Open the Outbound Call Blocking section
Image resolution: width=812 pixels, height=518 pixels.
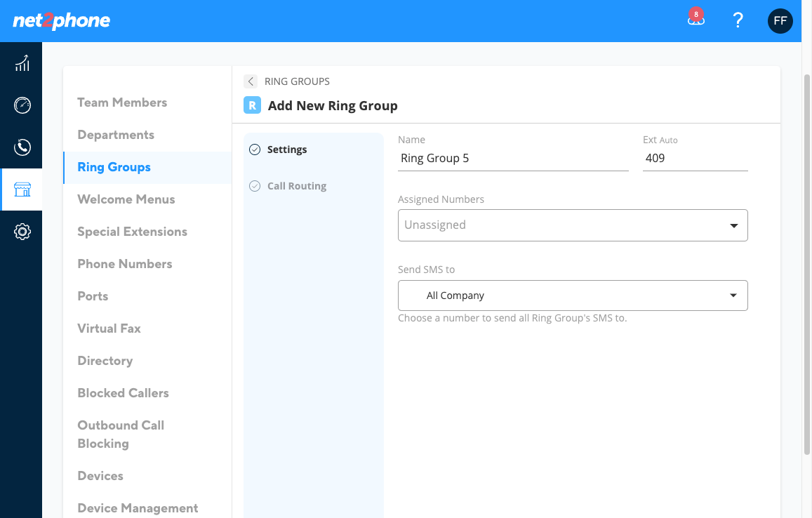[x=121, y=434]
